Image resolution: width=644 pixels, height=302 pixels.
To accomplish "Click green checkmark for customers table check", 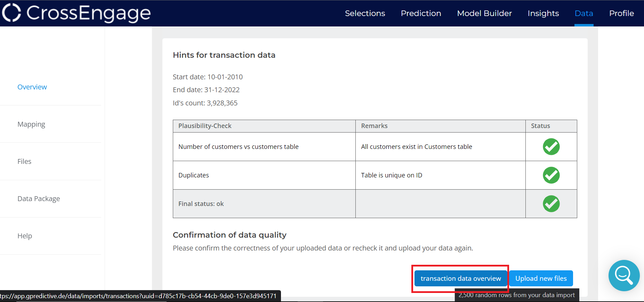I will click(551, 147).
